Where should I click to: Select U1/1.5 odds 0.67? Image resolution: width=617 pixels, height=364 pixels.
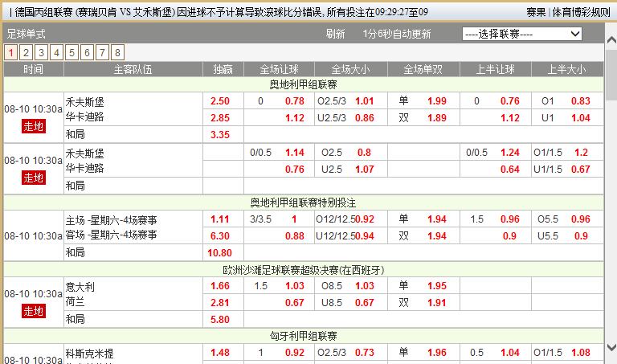[581, 170]
